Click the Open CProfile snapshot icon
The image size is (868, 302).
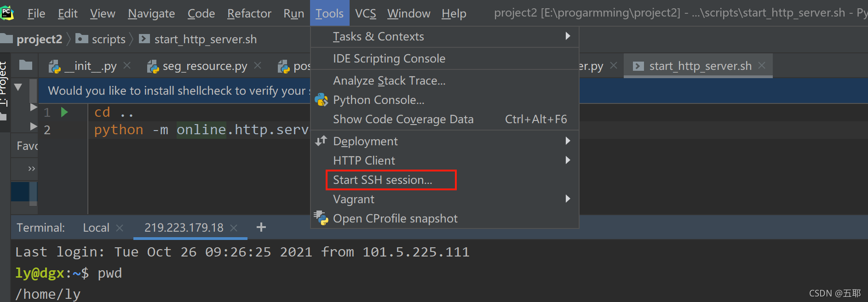coord(321,218)
